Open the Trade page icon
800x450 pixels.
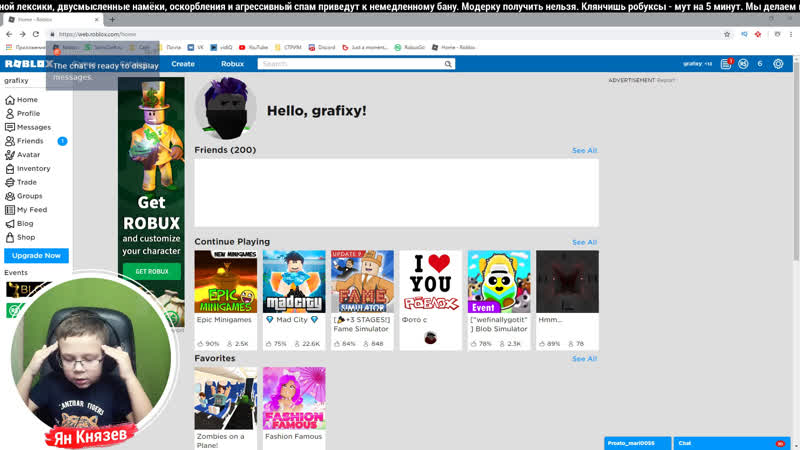[9, 182]
